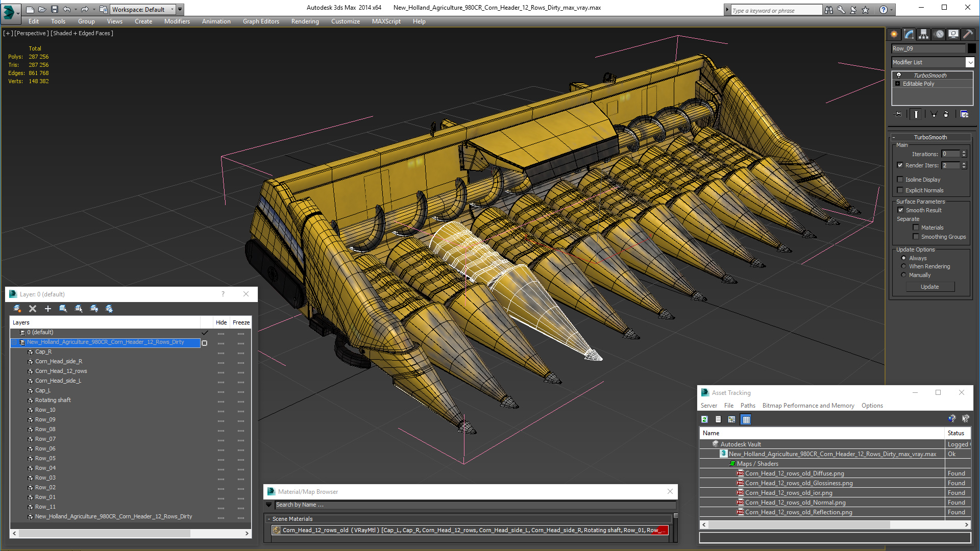Open the Create command panel tab
The height and width of the screenshot is (551, 980).
[894, 34]
